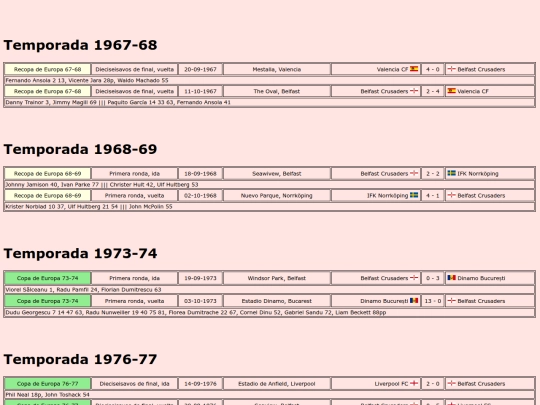The image size is (540, 405).
Task: Click the 2 - 2 score
Action: (433, 174)
